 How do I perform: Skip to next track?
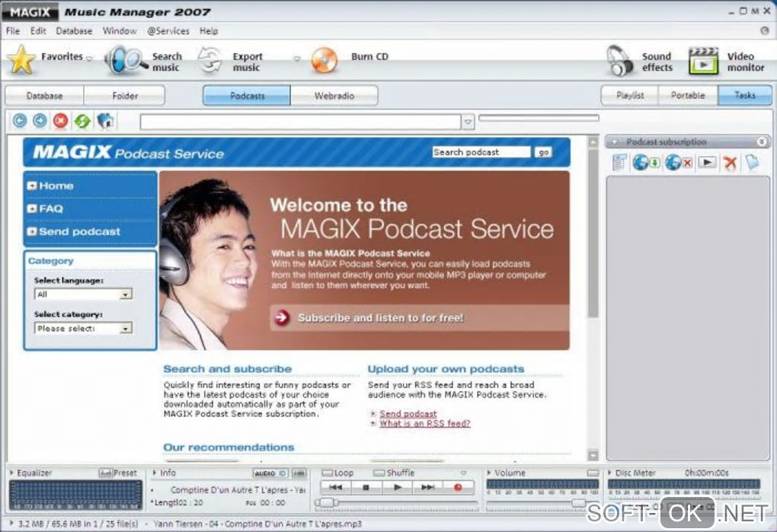tap(427, 487)
